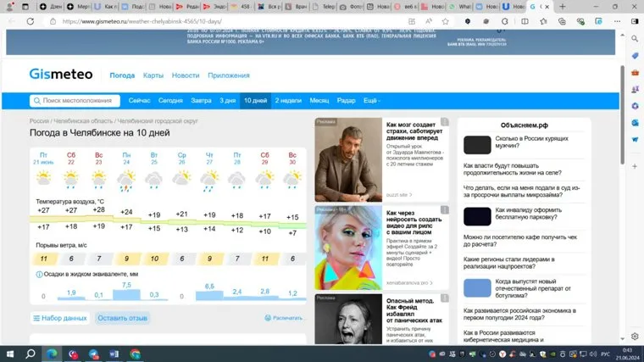Open Edge sidebar settings gear
The height and width of the screenshot is (362, 644).
click(x=636, y=337)
